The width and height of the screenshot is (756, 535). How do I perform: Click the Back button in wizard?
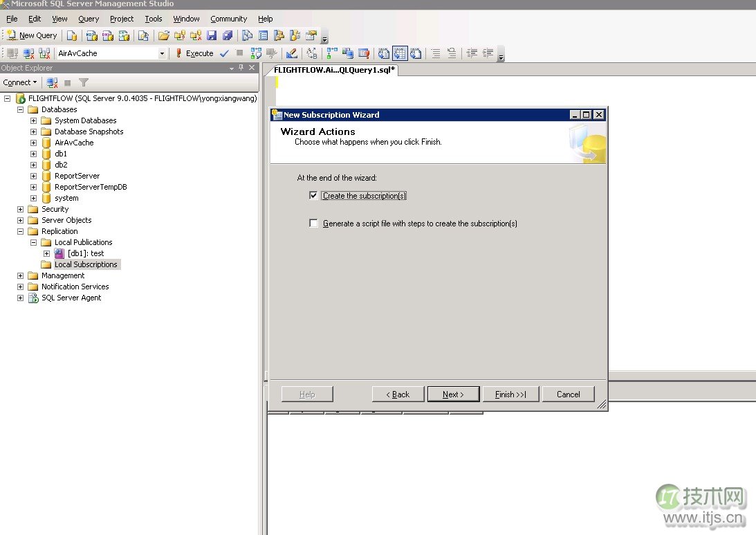pos(398,394)
